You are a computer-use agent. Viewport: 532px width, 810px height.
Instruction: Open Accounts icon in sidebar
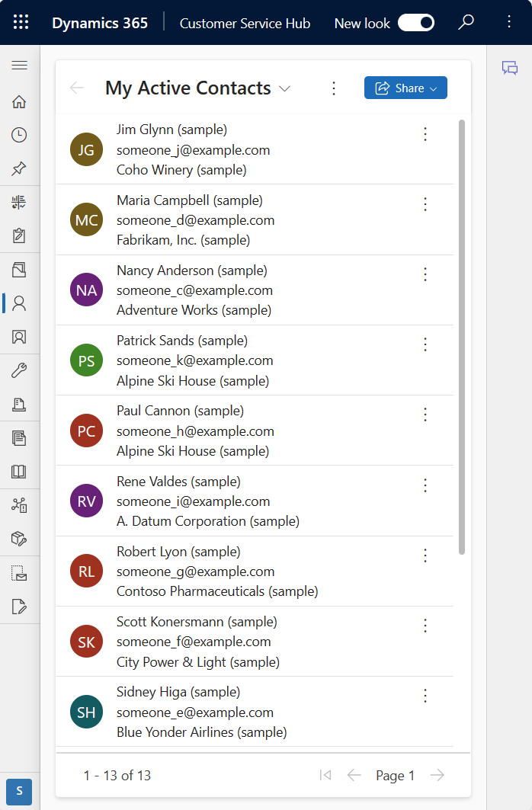(x=19, y=270)
